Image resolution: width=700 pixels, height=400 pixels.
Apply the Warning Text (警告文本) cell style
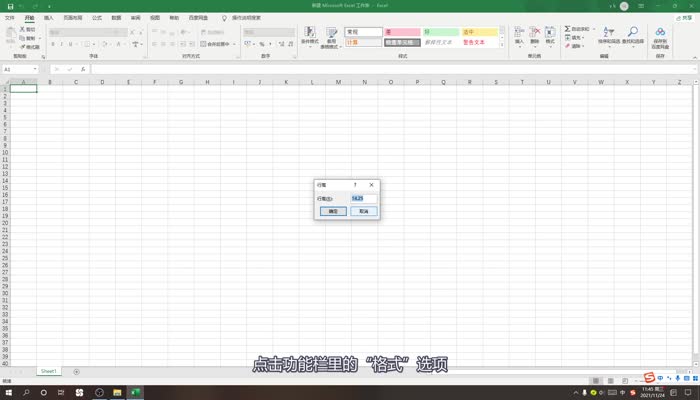pyautogui.click(x=479, y=42)
